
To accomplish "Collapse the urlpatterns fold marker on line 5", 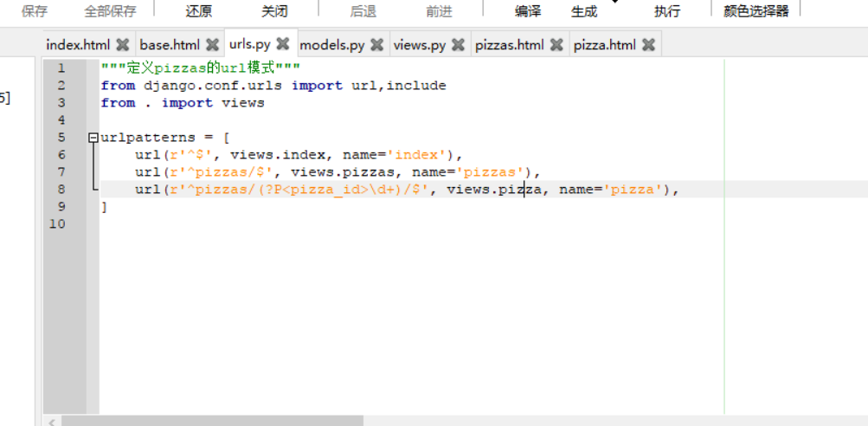I will [x=93, y=138].
